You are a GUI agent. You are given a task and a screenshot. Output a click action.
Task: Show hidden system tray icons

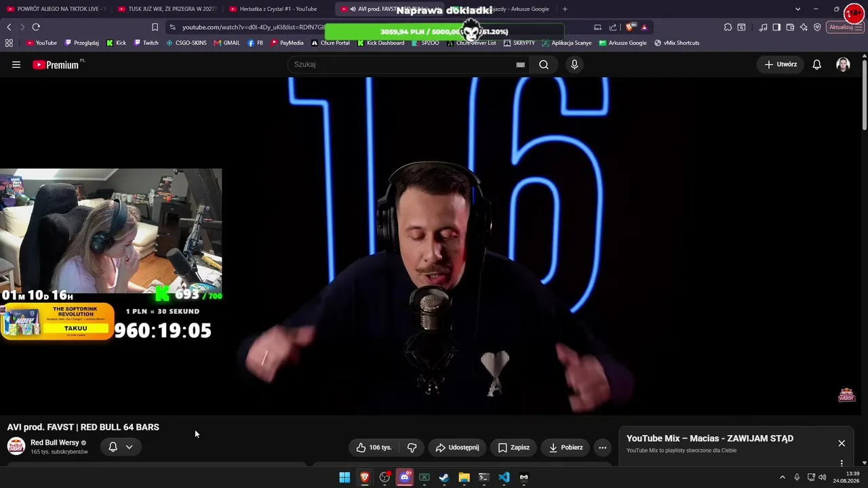point(782,477)
